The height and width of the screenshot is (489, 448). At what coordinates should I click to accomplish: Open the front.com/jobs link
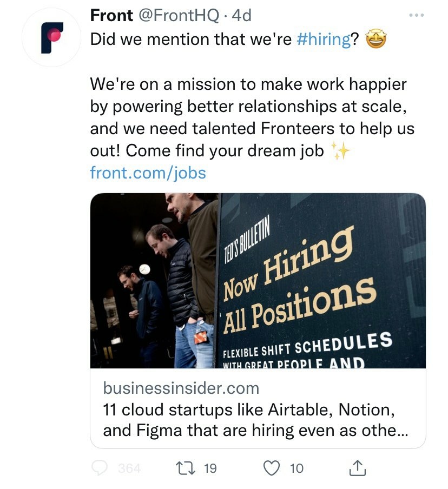[148, 173]
